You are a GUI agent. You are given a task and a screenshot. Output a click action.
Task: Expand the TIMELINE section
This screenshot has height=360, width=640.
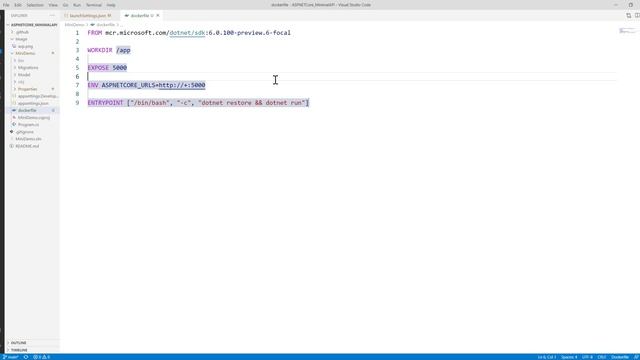click(x=19, y=350)
